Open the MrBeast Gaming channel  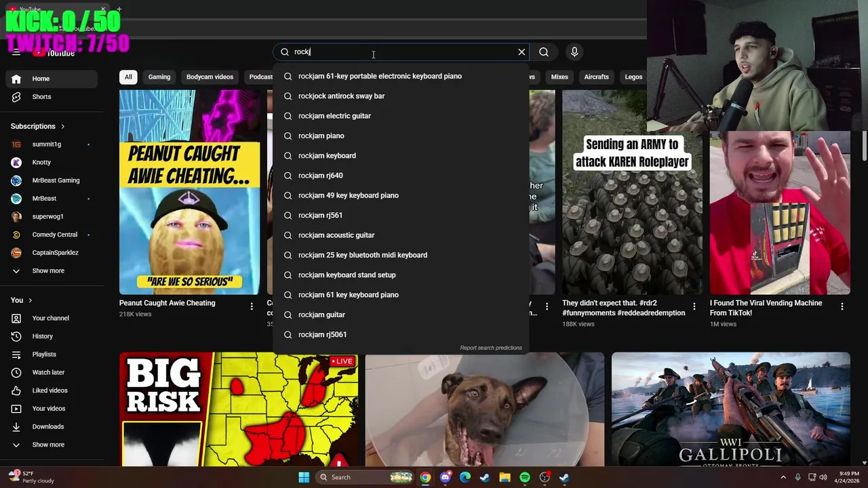tap(52, 180)
